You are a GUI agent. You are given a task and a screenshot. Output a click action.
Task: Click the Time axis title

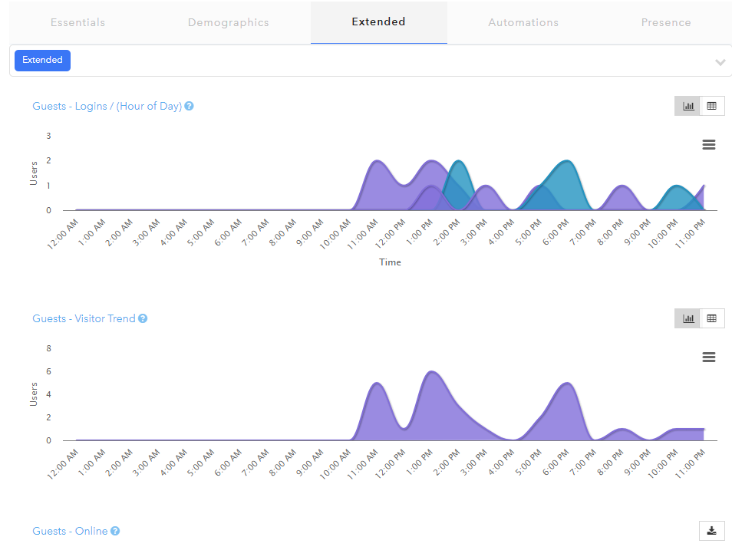[x=390, y=262]
